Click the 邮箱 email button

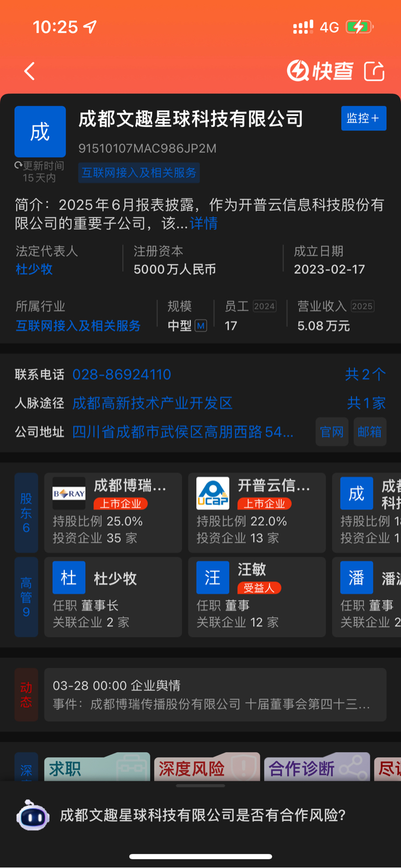pos(370,432)
